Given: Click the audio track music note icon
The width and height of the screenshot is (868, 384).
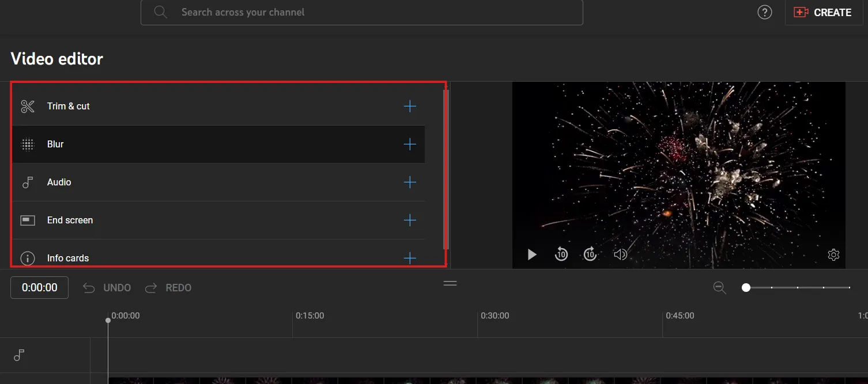Looking at the screenshot, I should click(x=19, y=355).
